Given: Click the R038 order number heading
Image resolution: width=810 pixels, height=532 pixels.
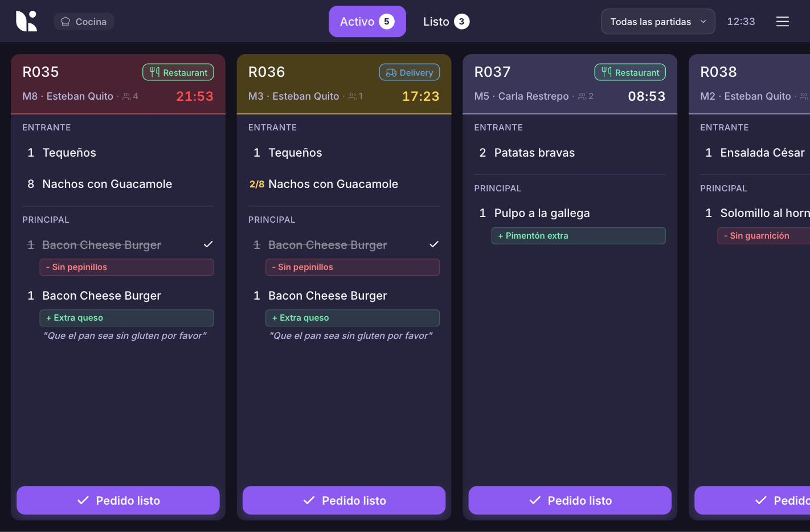Looking at the screenshot, I should 718,72.
